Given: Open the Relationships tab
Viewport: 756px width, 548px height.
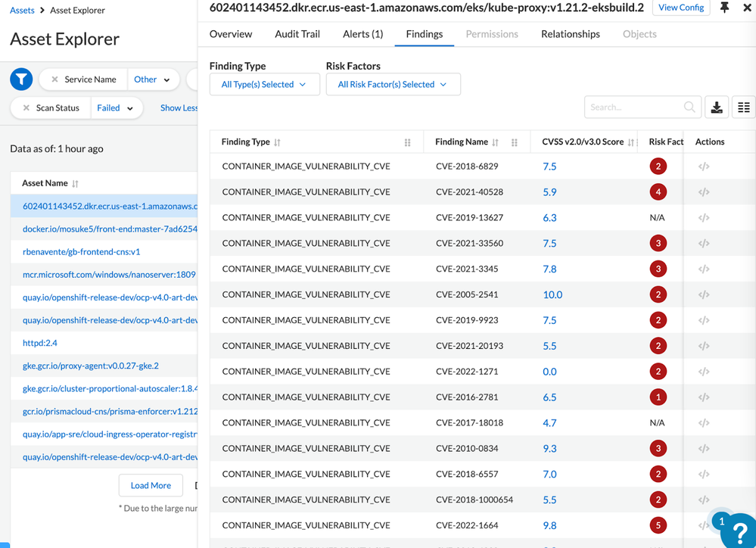Looking at the screenshot, I should tap(570, 34).
